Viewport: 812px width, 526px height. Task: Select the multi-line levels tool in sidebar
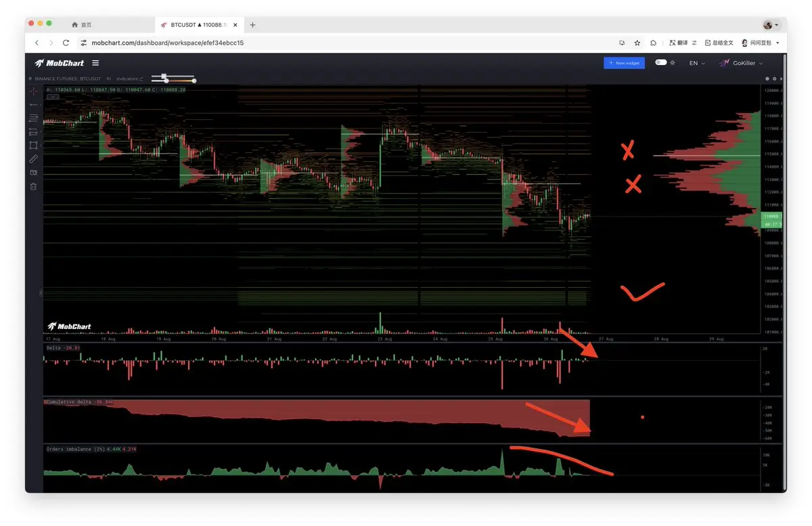tap(34, 118)
